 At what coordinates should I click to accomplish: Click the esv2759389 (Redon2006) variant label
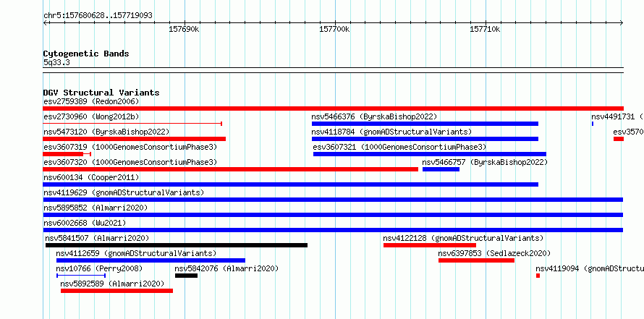click(91, 101)
